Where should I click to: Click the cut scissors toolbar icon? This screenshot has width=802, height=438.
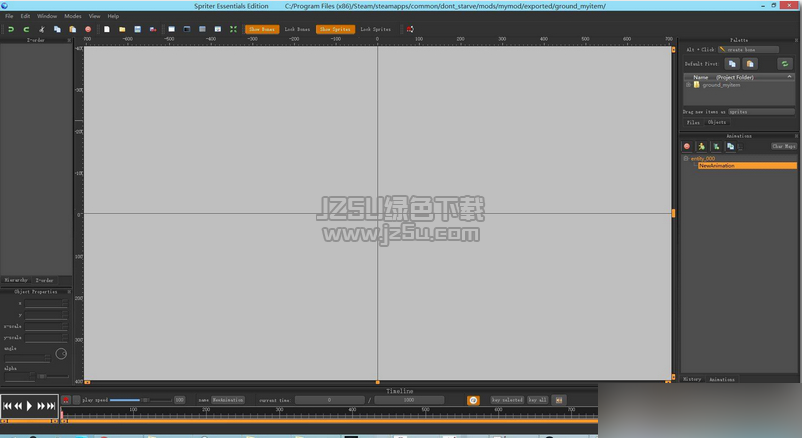(41, 29)
